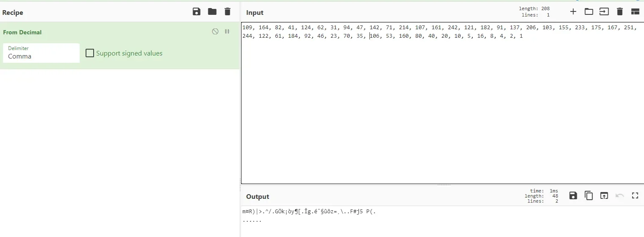Enable Support signed values checkbox

pyautogui.click(x=90, y=53)
